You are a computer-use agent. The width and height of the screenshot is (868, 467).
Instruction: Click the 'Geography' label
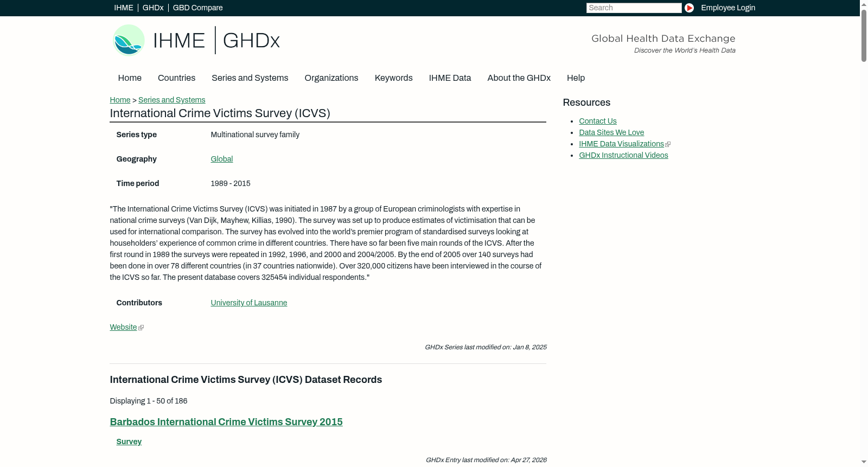coord(137,159)
